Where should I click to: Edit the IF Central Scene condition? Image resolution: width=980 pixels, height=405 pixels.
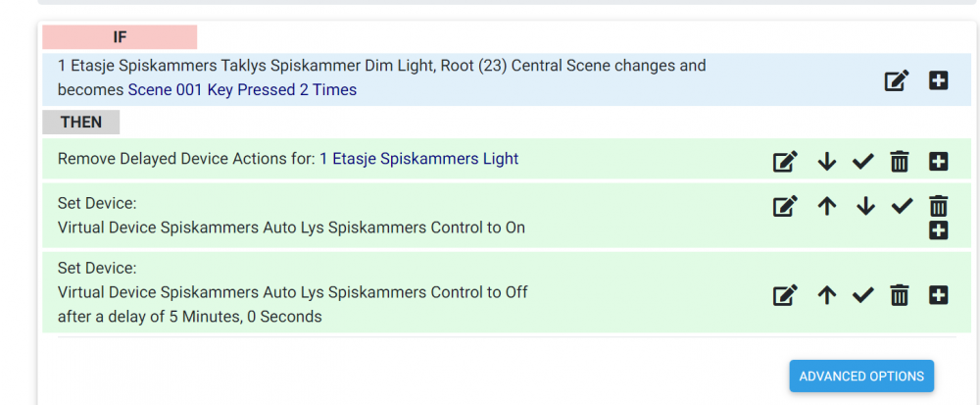(897, 81)
